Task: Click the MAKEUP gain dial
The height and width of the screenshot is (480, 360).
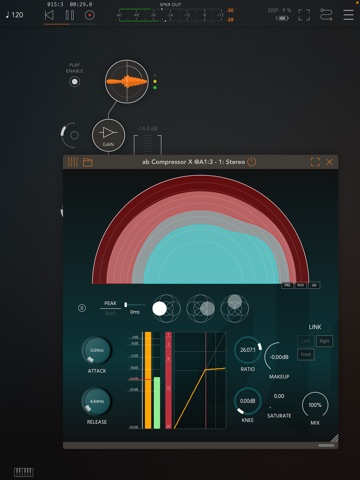Action: pyautogui.click(x=278, y=357)
